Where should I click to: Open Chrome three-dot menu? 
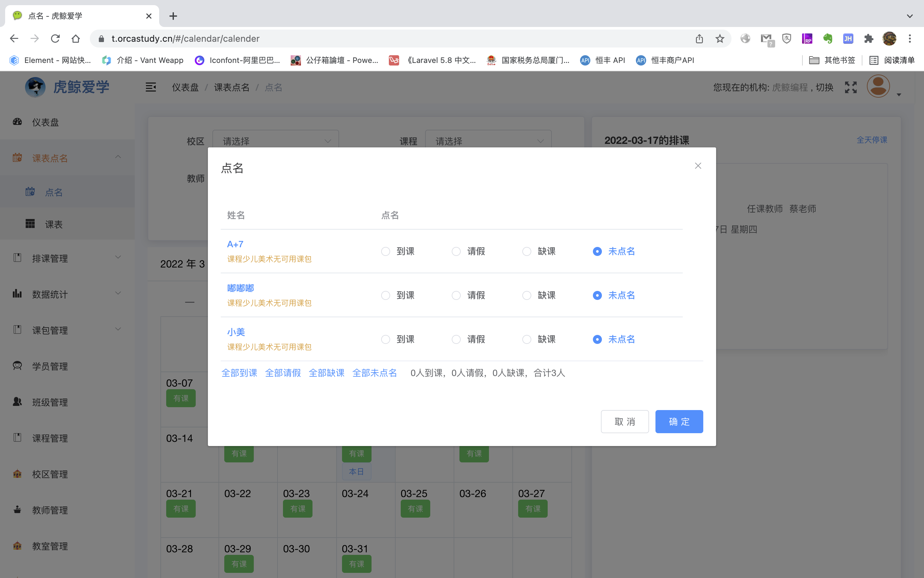(x=910, y=39)
